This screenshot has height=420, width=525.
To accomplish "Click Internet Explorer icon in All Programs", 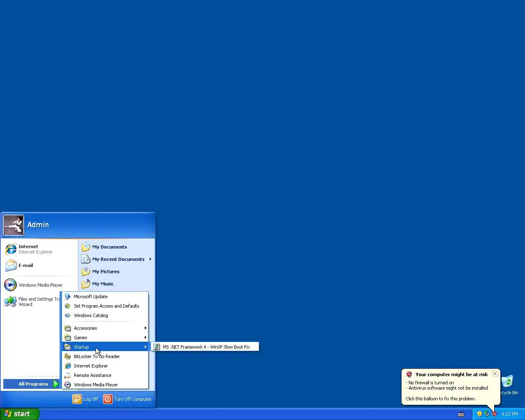I will click(x=68, y=366).
